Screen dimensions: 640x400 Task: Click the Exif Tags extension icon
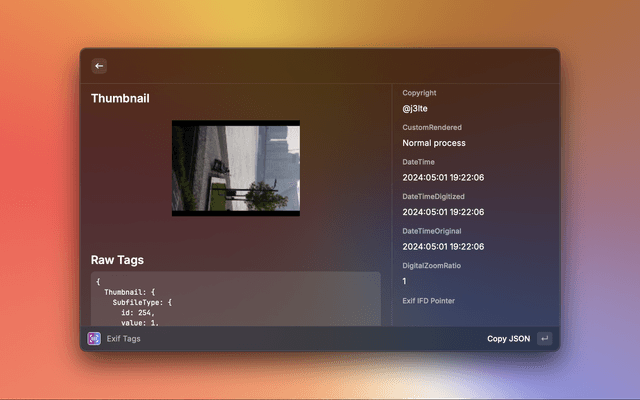(x=94, y=339)
